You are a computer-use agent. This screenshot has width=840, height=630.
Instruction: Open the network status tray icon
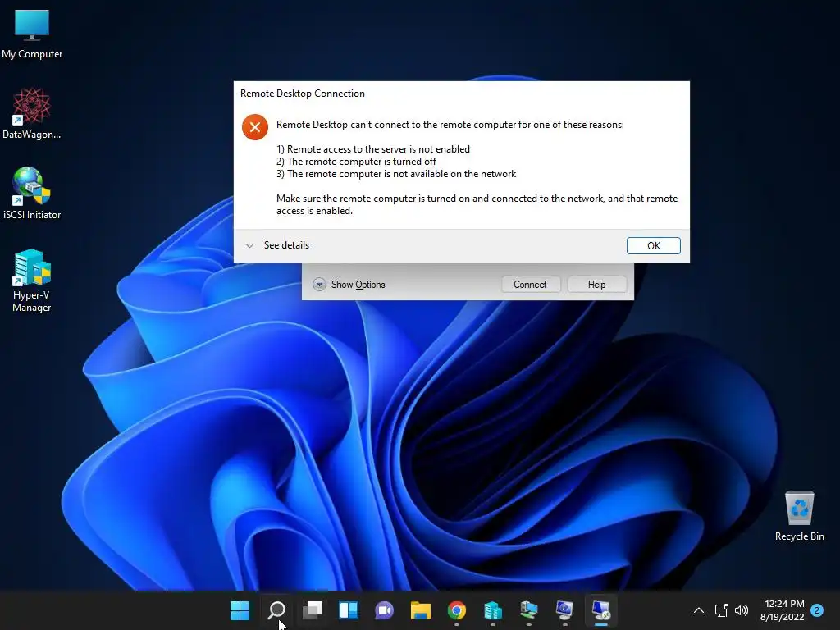pos(721,610)
